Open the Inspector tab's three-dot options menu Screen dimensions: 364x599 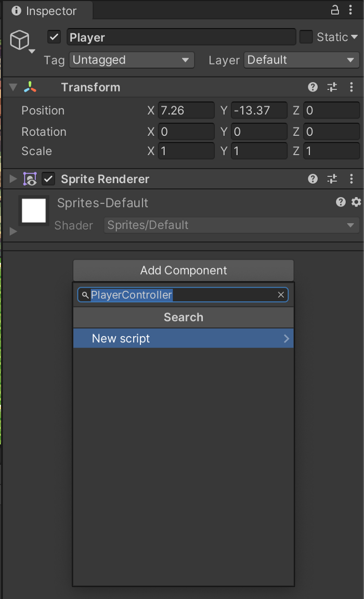point(350,10)
